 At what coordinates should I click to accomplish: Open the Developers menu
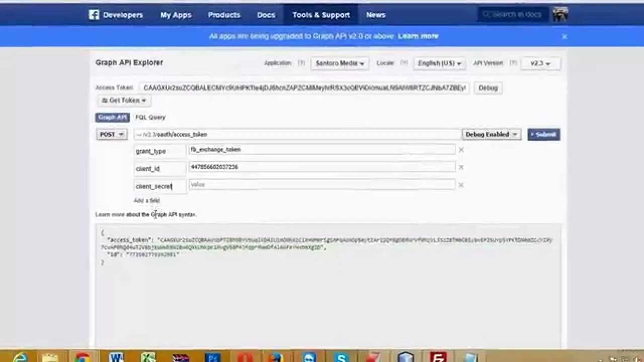tap(123, 15)
